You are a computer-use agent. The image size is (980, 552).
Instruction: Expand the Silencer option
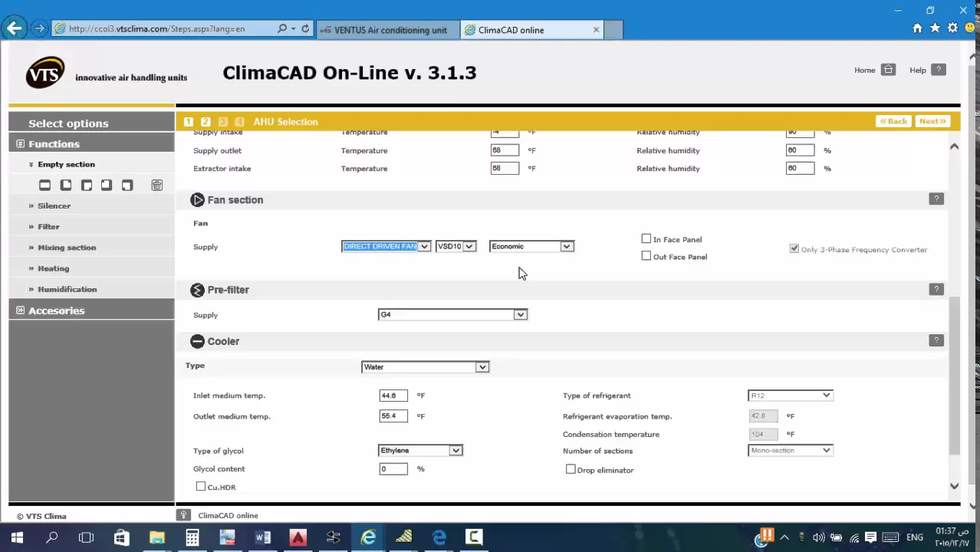(54, 205)
